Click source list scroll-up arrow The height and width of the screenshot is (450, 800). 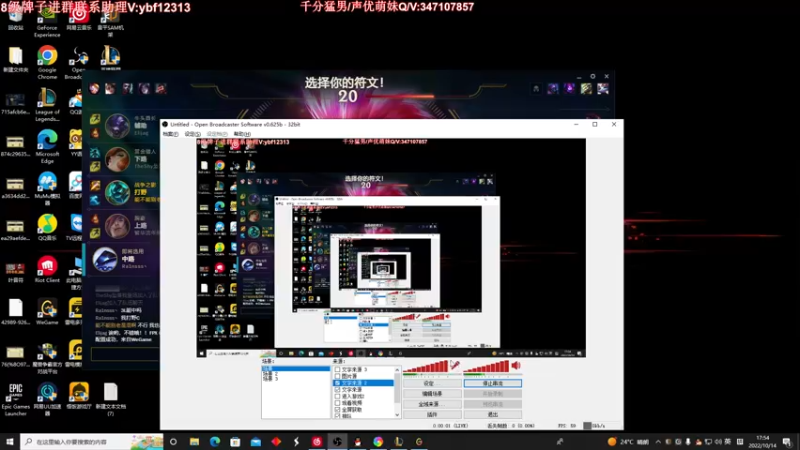[x=397, y=369]
